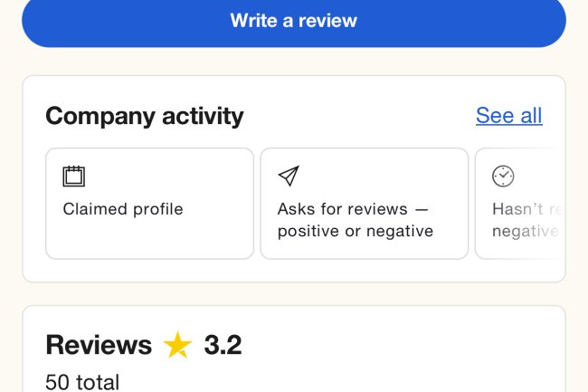Click blank area right of paper plane icon
Viewport: 588px width, 392px height.
coord(380,176)
